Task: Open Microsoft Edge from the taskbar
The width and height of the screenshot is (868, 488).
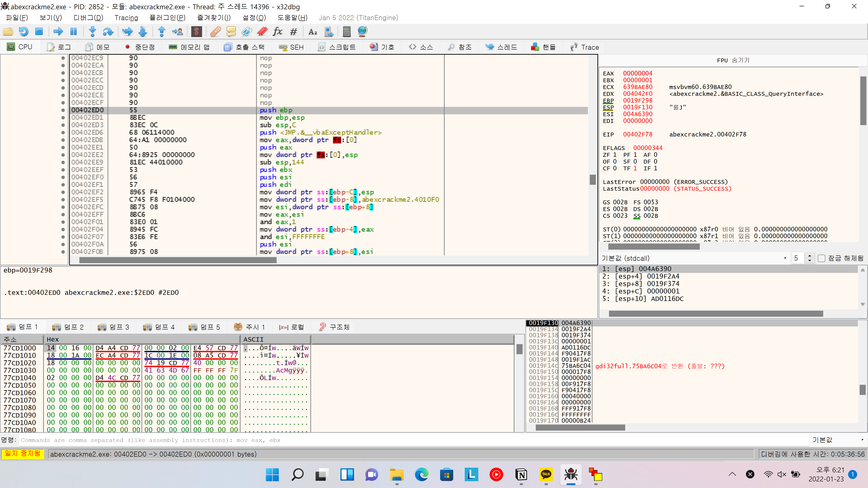Action: 421,474
